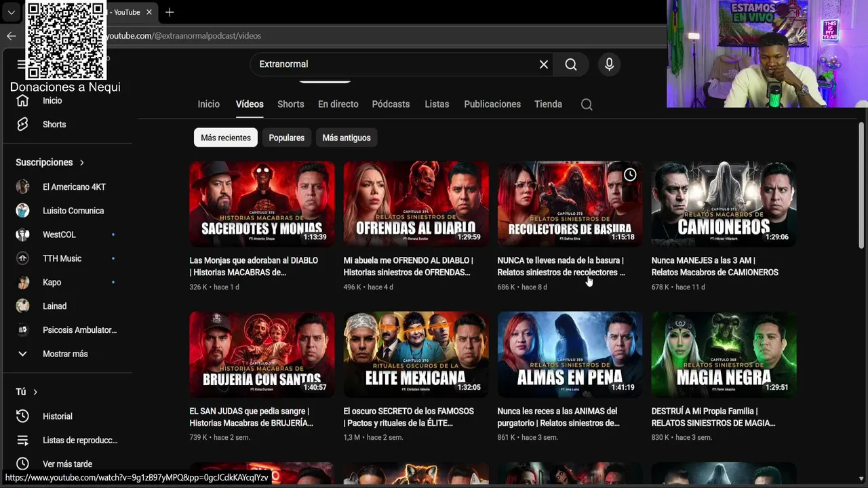This screenshot has height=488, width=868.
Task: Open Lainad channel avatar
Action: click(x=22, y=306)
